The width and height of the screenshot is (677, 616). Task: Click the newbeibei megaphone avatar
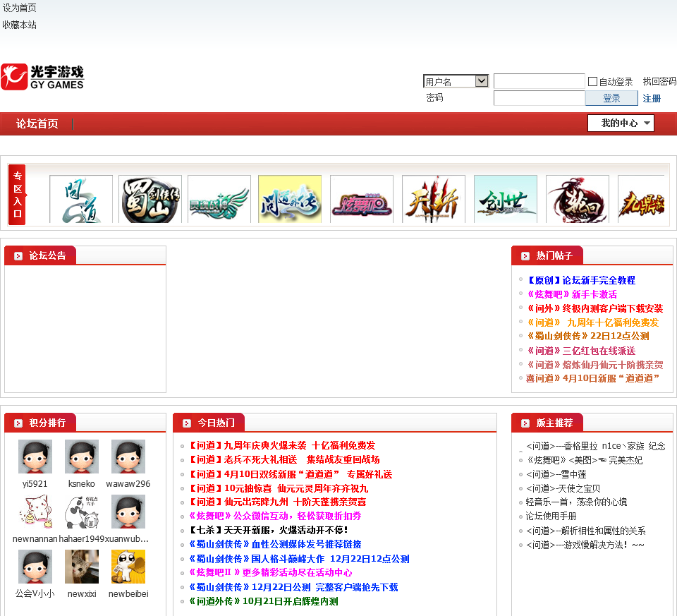[x=128, y=567]
